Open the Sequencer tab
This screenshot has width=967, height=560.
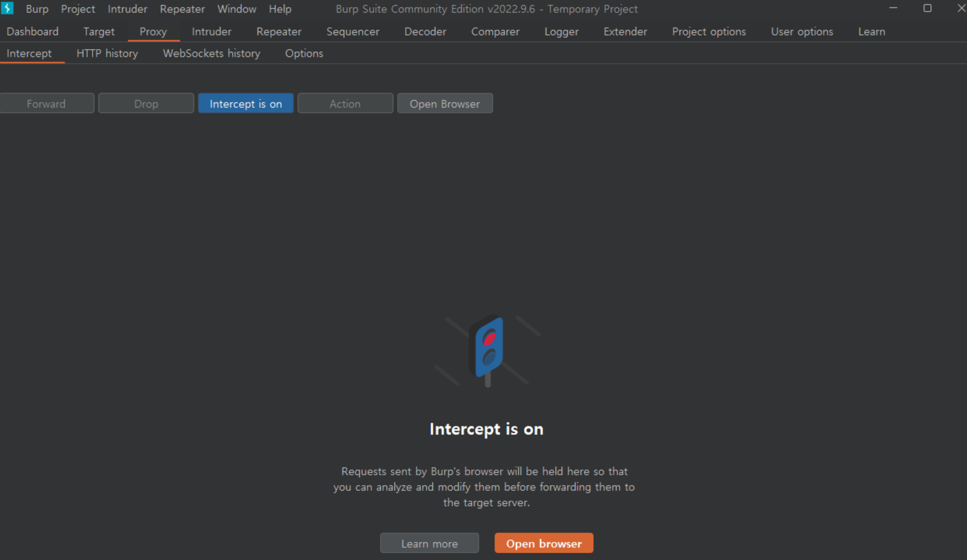(352, 32)
